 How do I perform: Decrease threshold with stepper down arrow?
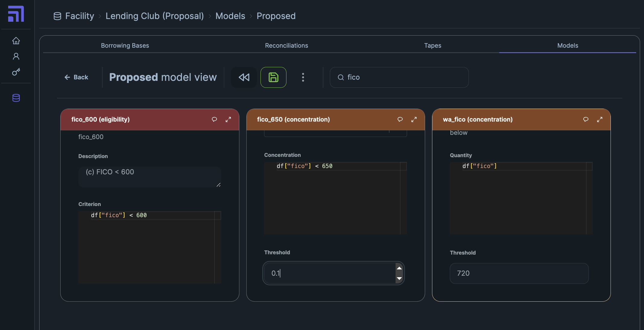click(x=399, y=278)
